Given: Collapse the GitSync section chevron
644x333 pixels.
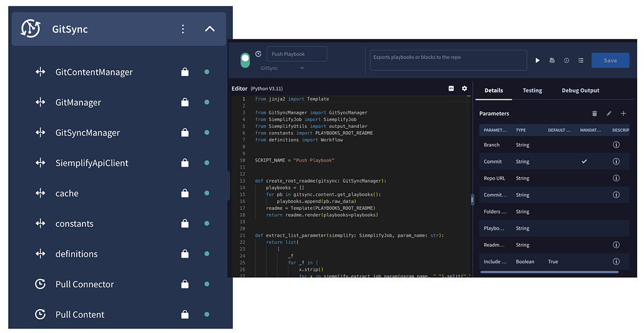Looking at the screenshot, I should 209,29.
